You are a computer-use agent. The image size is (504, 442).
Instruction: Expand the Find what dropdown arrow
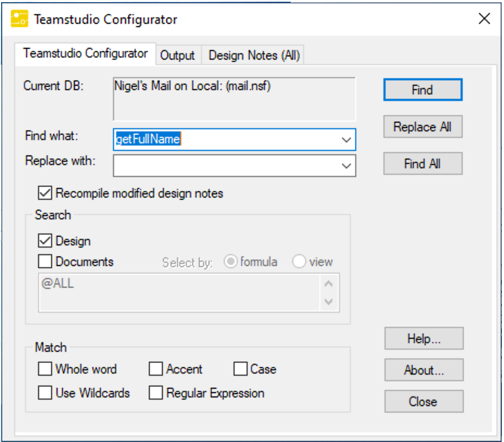pos(346,140)
